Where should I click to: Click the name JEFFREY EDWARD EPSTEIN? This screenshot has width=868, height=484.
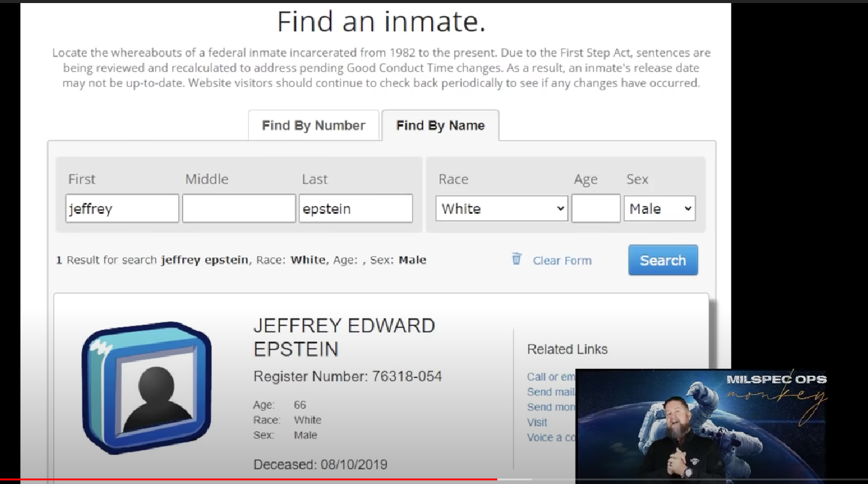[344, 337]
